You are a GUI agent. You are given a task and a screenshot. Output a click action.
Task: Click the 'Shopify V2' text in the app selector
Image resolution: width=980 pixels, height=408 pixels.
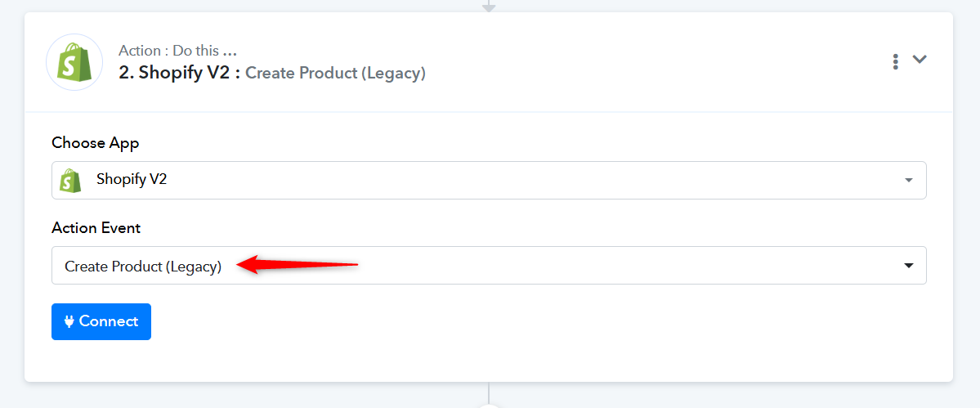[x=132, y=180]
